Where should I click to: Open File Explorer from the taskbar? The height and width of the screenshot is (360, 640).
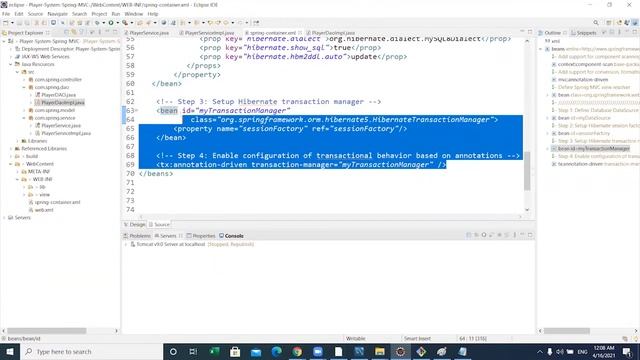pos(380,351)
